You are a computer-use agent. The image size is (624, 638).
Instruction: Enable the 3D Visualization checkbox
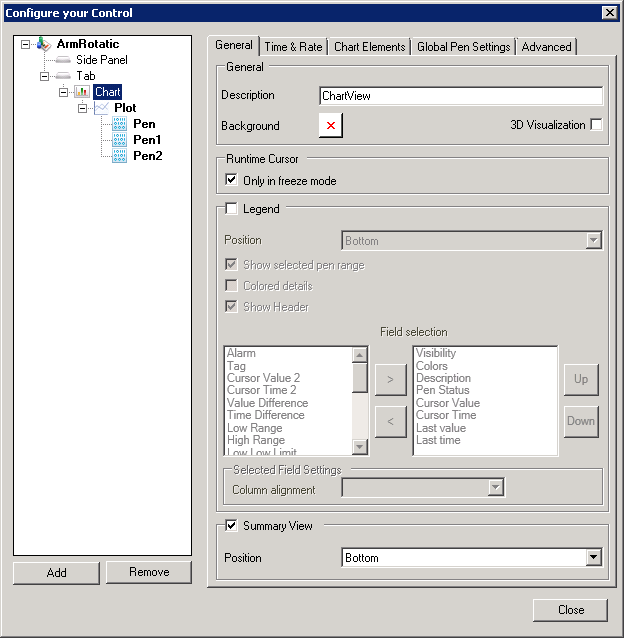(x=596, y=125)
